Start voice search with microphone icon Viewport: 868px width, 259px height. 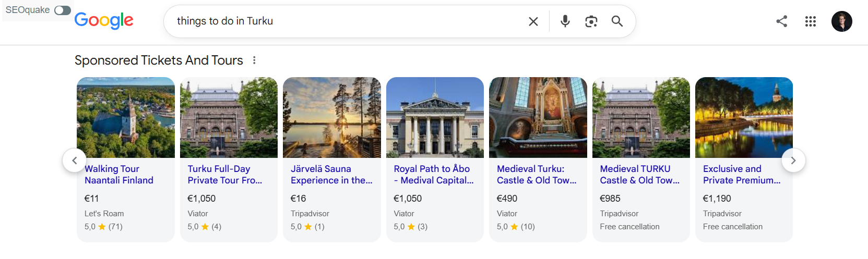[x=565, y=21]
